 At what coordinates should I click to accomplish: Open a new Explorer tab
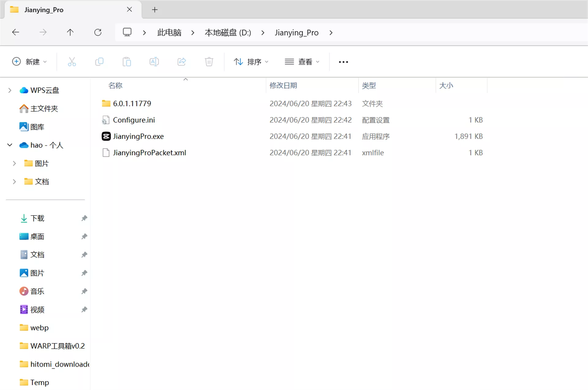pyautogui.click(x=154, y=9)
